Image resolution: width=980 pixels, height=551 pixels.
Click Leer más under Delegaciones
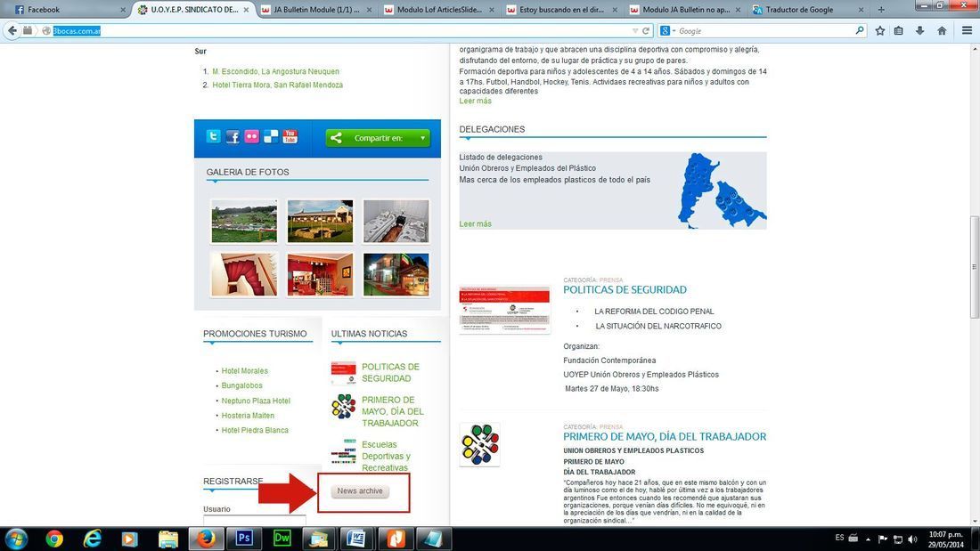pyautogui.click(x=475, y=223)
